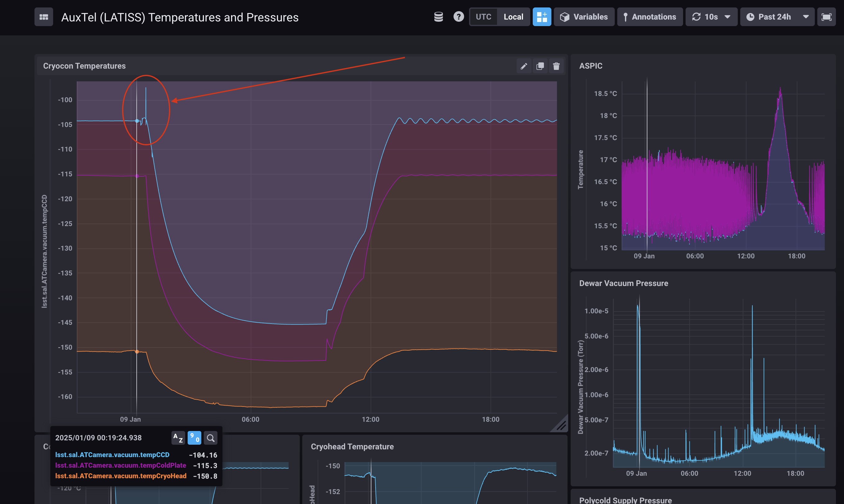This screenshot has height=504, width=844.
Task: Switch time zone to UTC
Action: coord(483,17)
